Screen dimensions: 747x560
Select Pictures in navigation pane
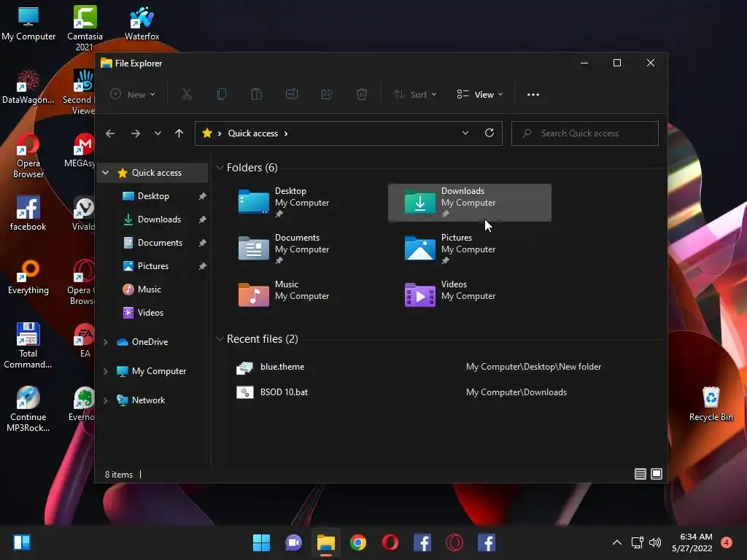[153, 266]
